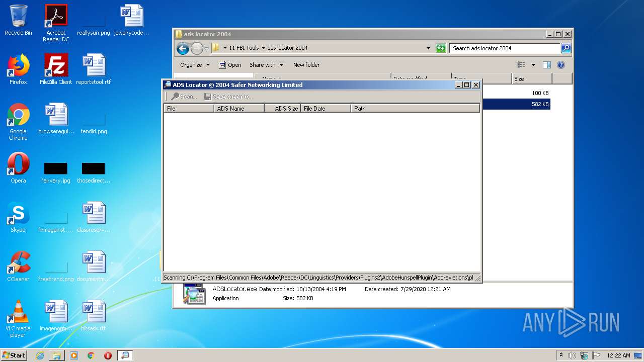Click Forward button in Explorer window
This screenshot has height=362, width=644.
click(197, 48)
